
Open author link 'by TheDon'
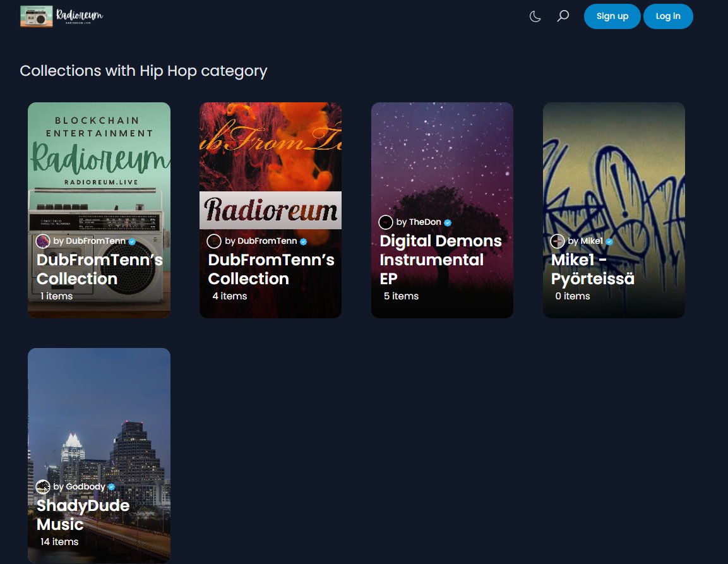click(x=419, y=222)
